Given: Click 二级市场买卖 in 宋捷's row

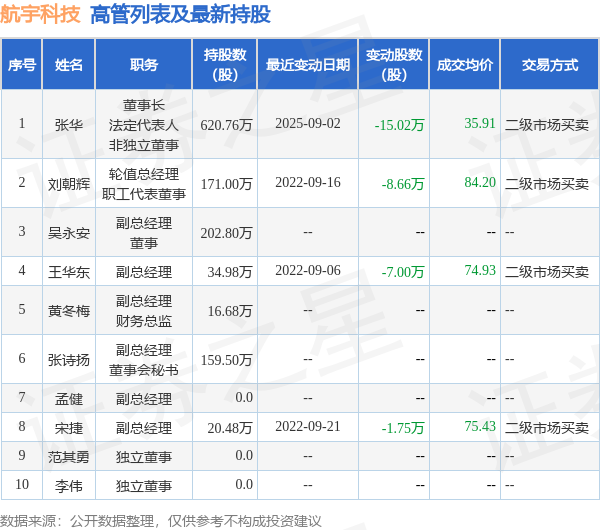Looking at the screenshot, I should 547,428.
